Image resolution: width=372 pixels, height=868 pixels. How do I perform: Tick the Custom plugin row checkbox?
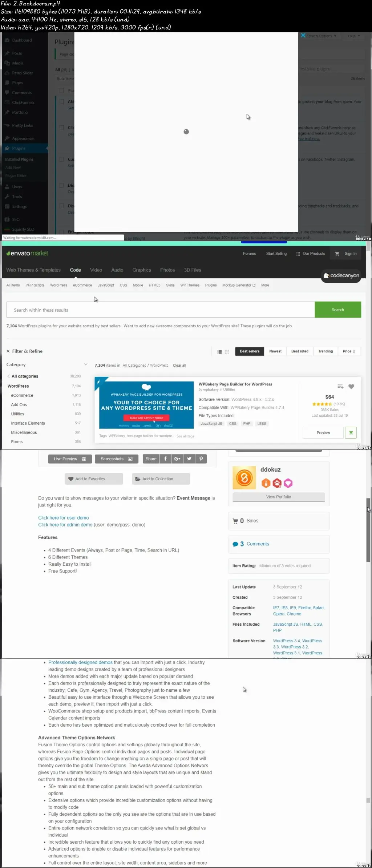coord(61,160)
